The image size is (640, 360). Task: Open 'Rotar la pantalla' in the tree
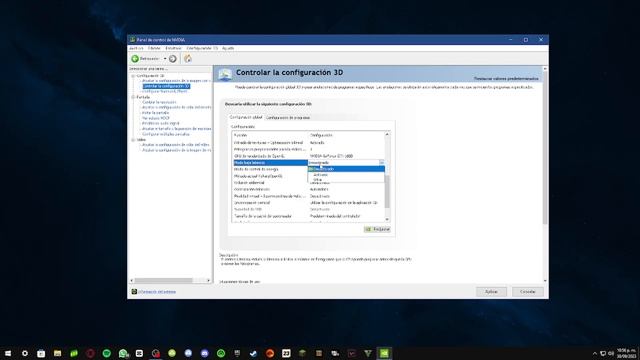(x=156, y=113)
